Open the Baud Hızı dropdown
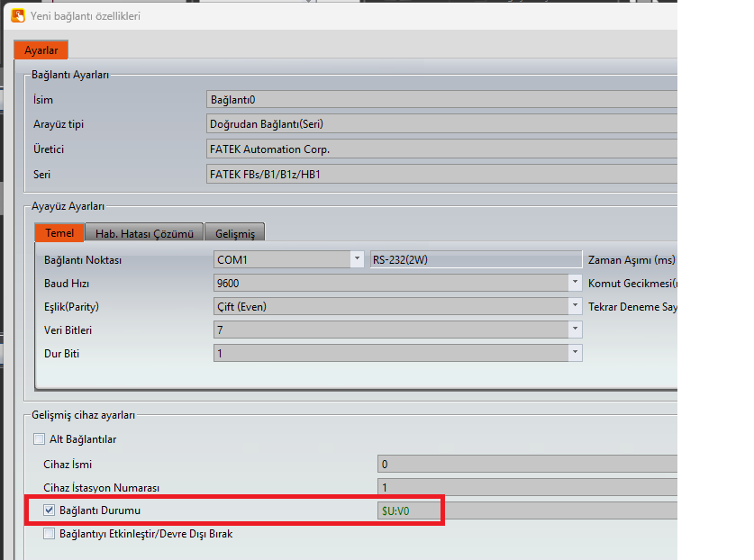754x560 pixels. [575, 283]
